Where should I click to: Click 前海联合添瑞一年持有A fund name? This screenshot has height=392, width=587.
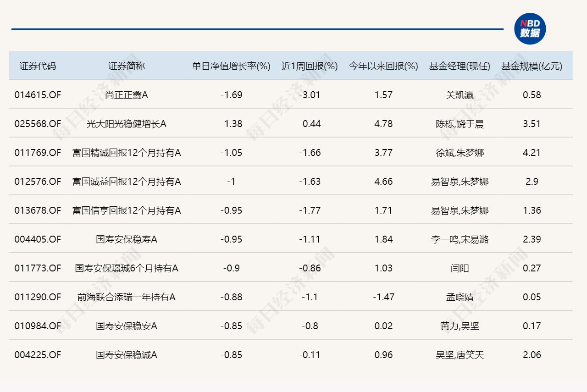coord(127,297)
